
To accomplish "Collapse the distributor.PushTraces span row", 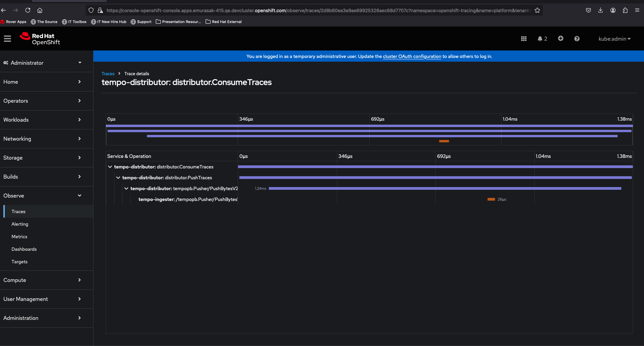I will [118, 178].
